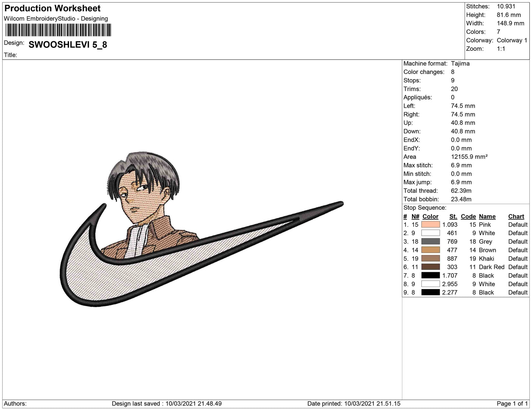Click the 'Date printed' timestamp
532x409 pixels.
[x=354, y=403]
